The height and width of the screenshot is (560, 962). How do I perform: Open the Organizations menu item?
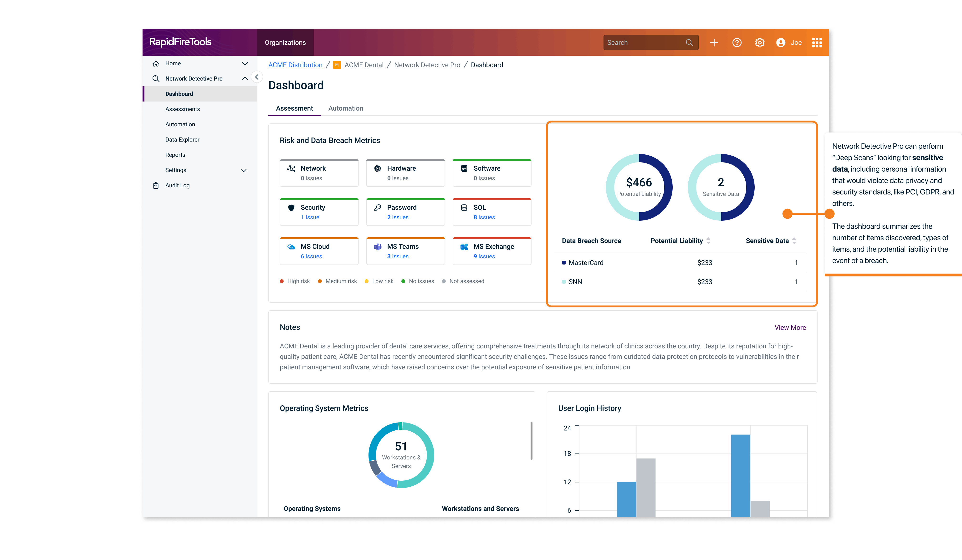click(x=285, y=42)
